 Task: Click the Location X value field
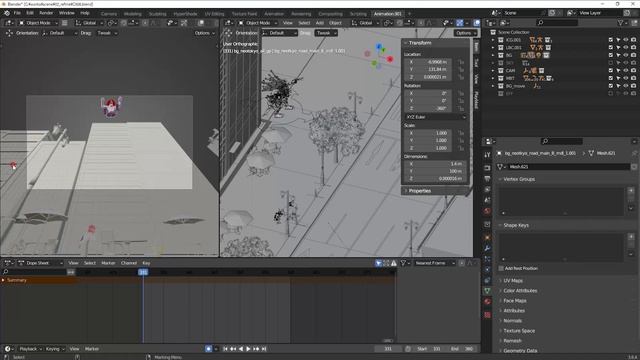pyautogui.click(x=428, y=62)
